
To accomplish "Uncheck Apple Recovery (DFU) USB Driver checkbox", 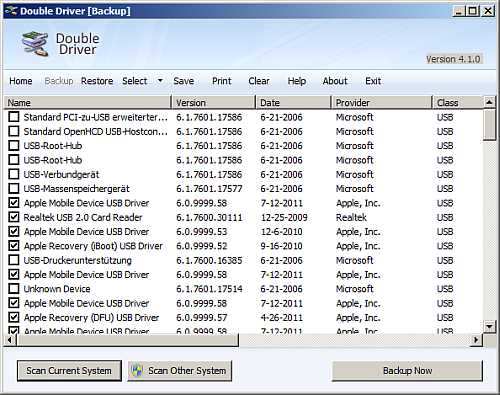I will [x=14, y=317].
